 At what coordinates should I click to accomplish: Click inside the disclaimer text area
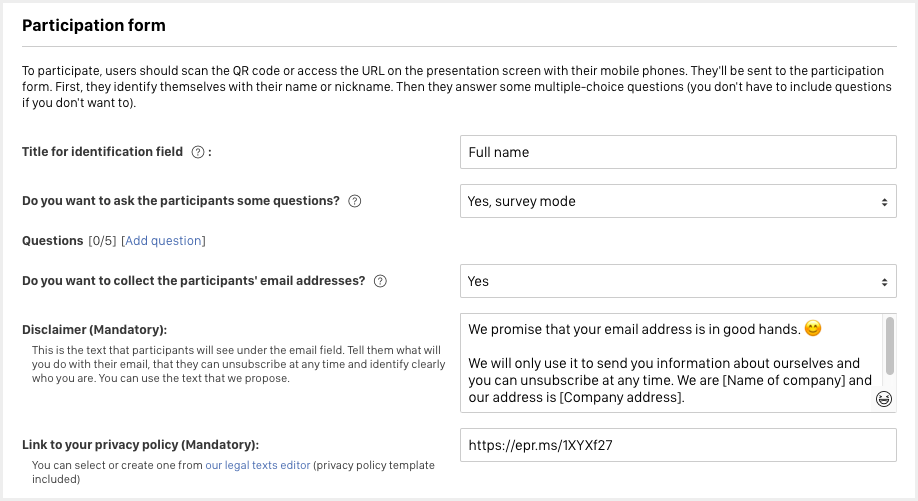pyautogui.click(x=672, y=363)
